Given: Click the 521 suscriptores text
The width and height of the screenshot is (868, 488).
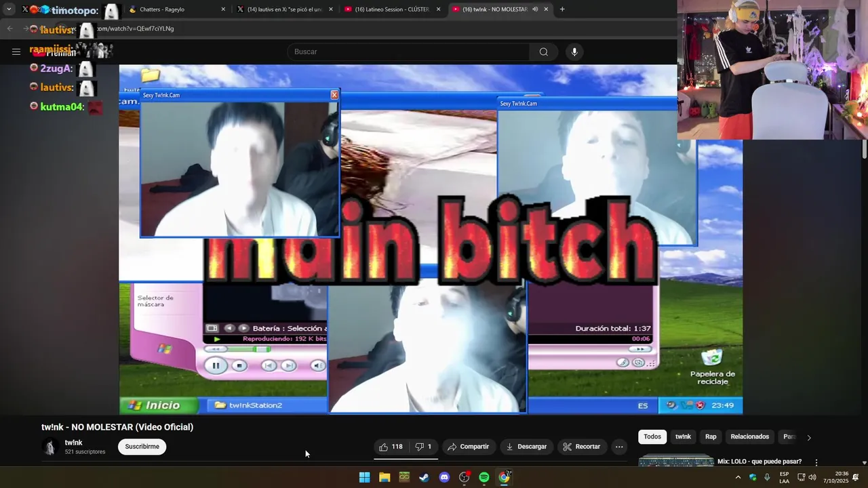Looking at the screenshot, I should pos(85,451).
